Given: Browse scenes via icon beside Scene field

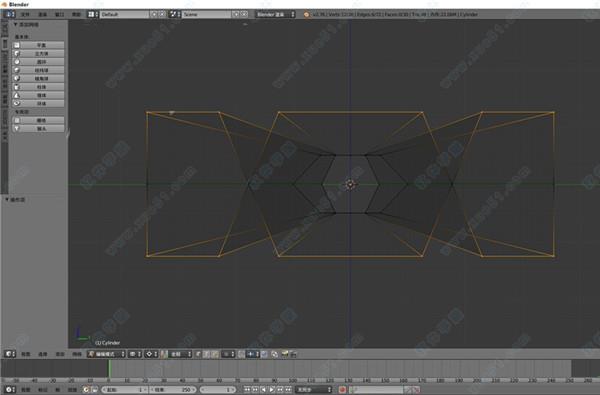Looking at the screenshot, I should (174, 14).
